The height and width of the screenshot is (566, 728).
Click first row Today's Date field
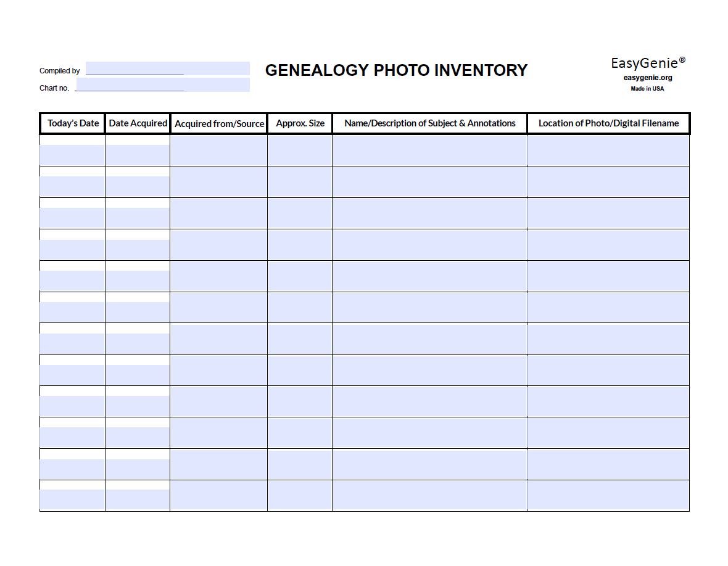[x=72, y=155]
